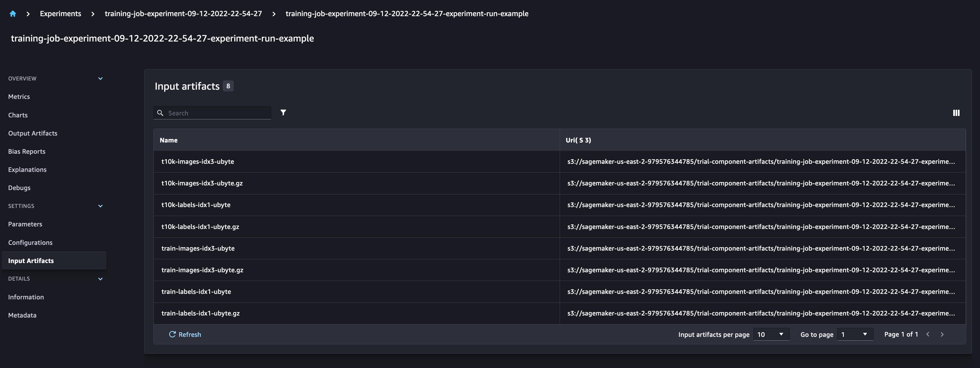This screenshot has width=980, height=368.
Task: Open the Output Artifacts sidebar item
Action: point(33,133)
